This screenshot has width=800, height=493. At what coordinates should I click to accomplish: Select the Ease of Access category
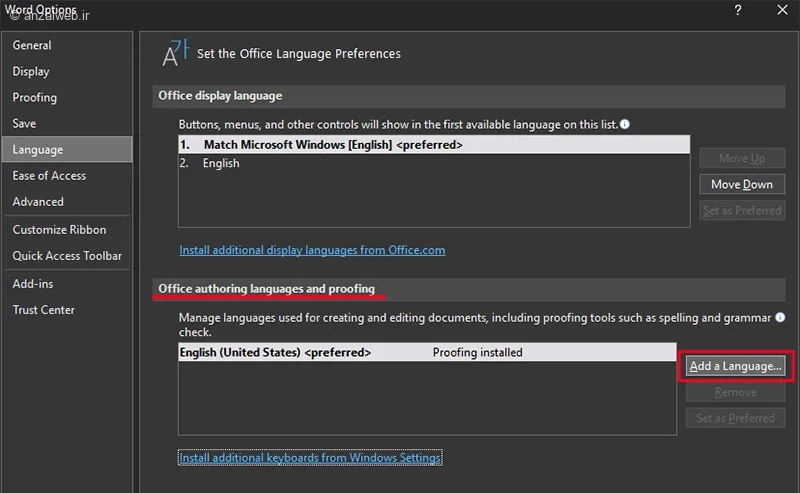click(49, 175)
